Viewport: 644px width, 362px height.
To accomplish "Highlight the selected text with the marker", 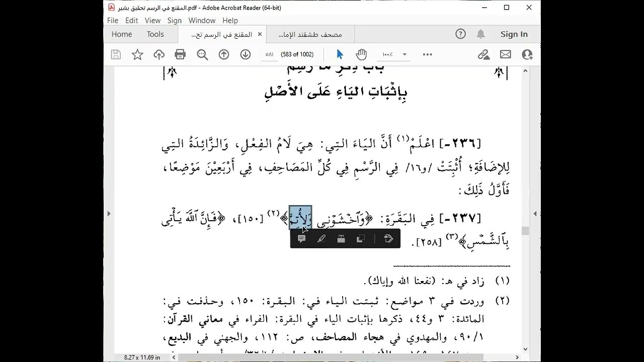I will click(321, 239).
